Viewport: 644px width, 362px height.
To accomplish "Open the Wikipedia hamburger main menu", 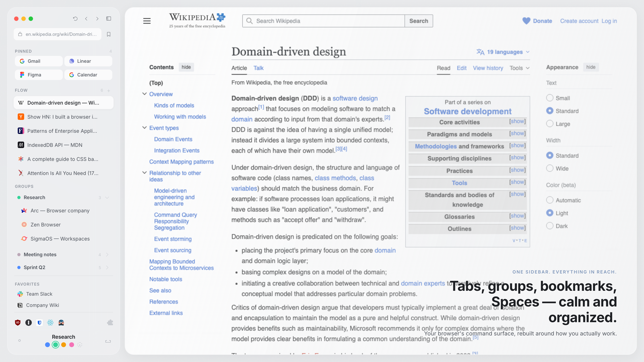I will (147, 21).
